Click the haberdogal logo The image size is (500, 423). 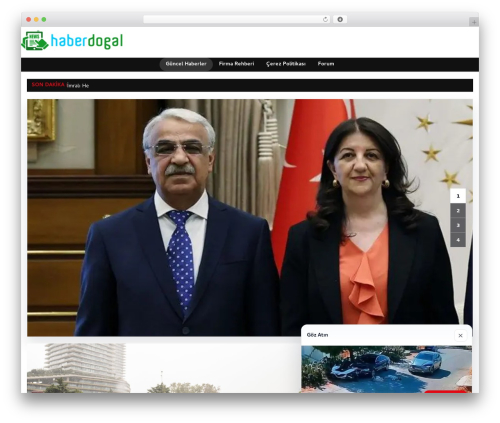[x=72, y=41]
